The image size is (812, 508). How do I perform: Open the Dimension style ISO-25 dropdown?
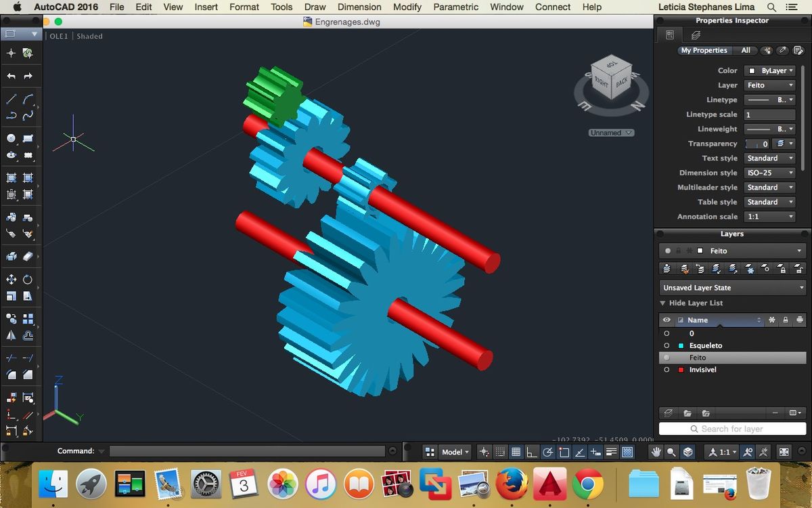click(769, 173)
